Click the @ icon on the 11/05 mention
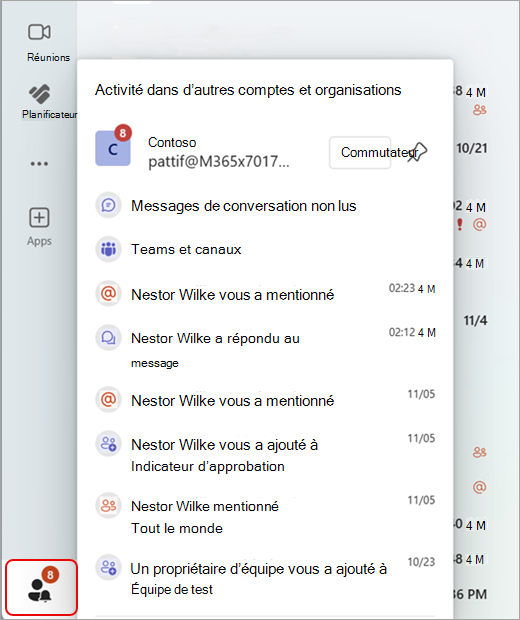This screenshot has height=620, width=520. tap(108, 399)
